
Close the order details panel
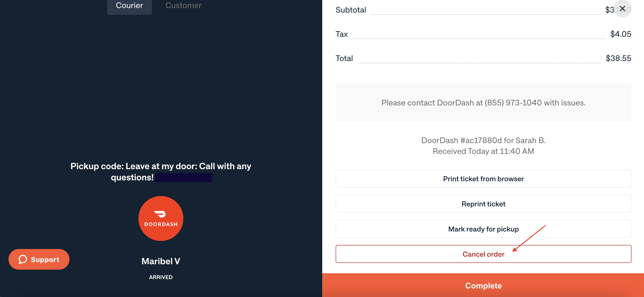[622, 9]
